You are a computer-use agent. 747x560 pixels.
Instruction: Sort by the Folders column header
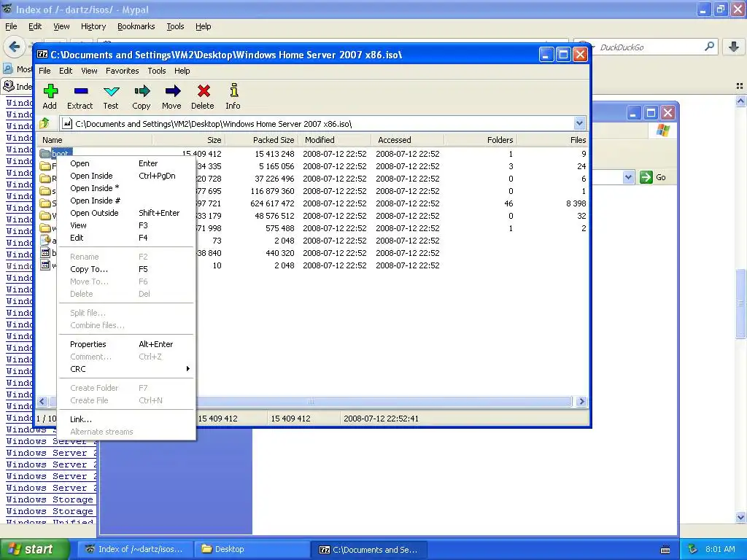pos(480,140)
